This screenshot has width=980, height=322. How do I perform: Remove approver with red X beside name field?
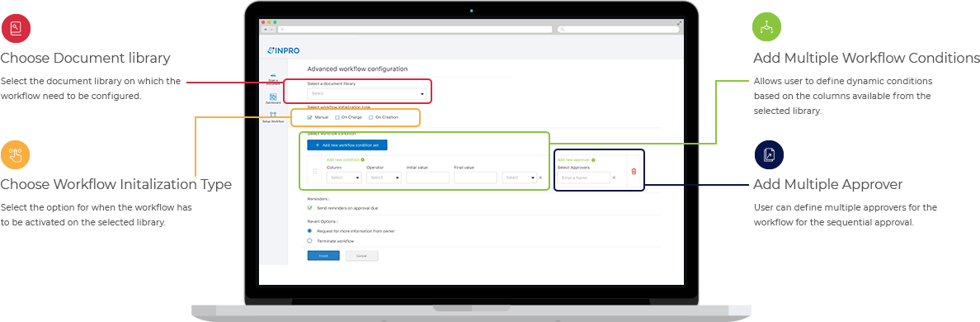(614, 178)
